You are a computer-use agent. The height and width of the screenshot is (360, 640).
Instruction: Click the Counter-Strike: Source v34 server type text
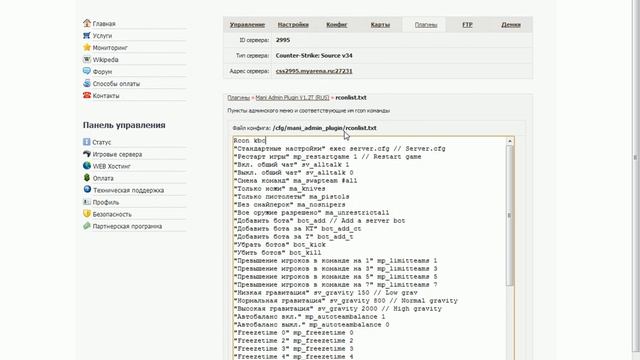pos(314,56)
